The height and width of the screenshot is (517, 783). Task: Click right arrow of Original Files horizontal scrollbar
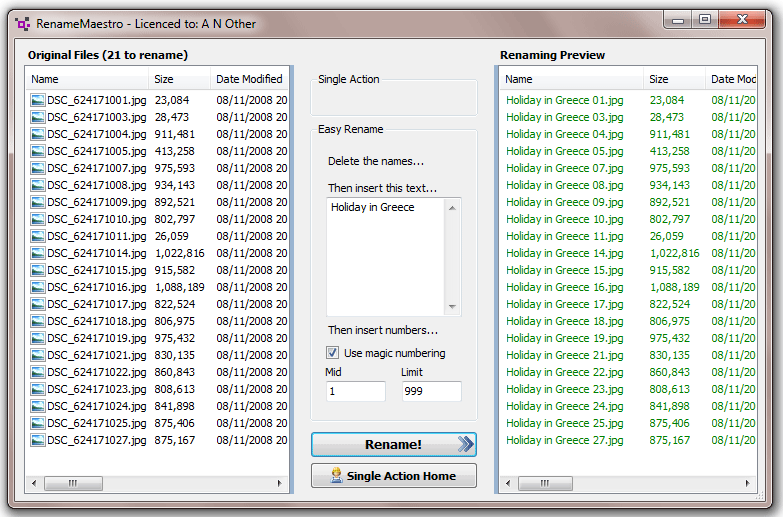tap(279, 483)
